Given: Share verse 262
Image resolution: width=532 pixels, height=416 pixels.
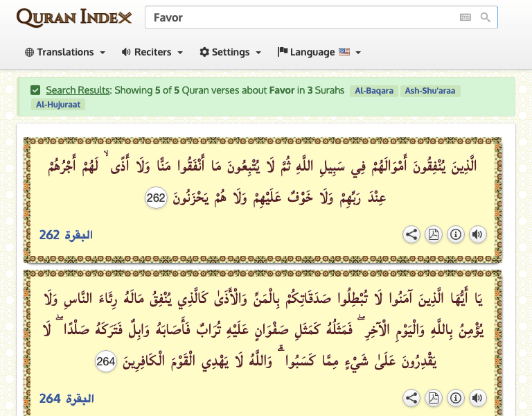Looking at the screenshot, I should point(411,234).
